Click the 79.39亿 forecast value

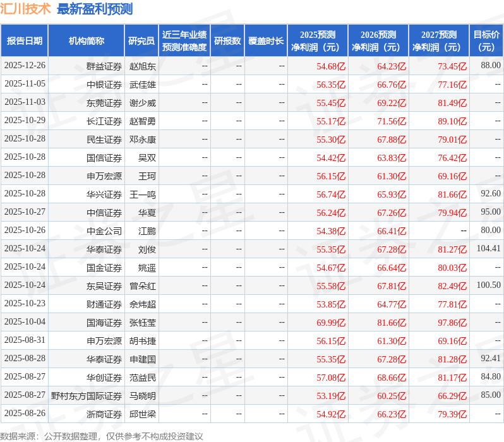pos(452,415)
